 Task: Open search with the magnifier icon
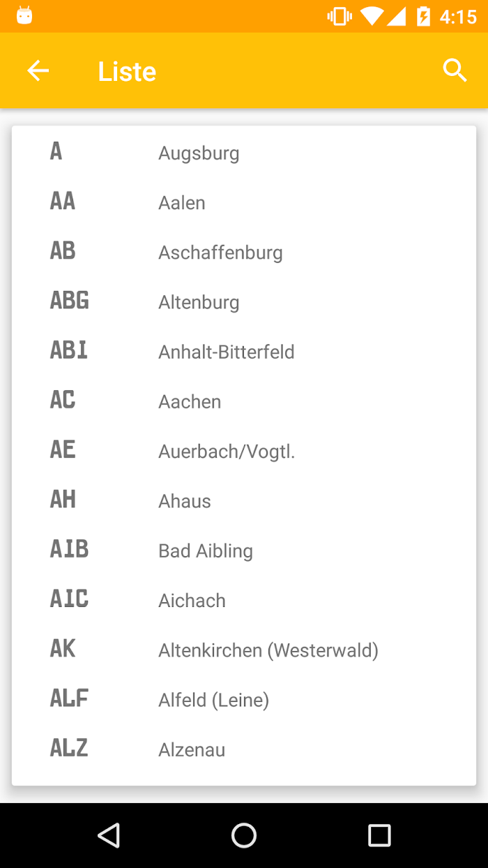(455, 70)
